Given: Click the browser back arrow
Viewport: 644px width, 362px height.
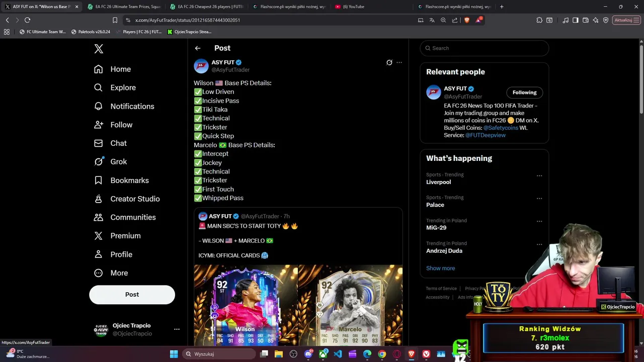Looking at the screenshot, I should click(x=7, y=20).
